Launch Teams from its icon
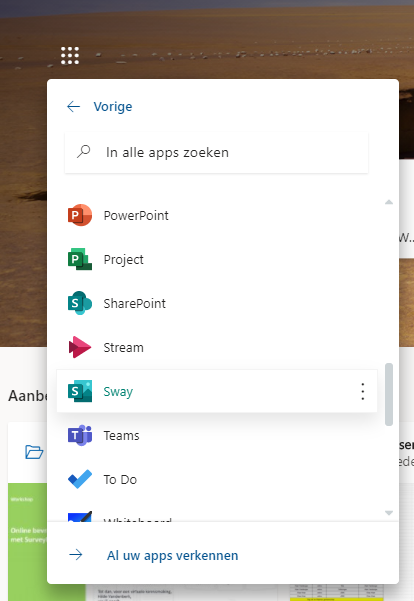Screen dimensions: 414x601 tap(80, 435)
